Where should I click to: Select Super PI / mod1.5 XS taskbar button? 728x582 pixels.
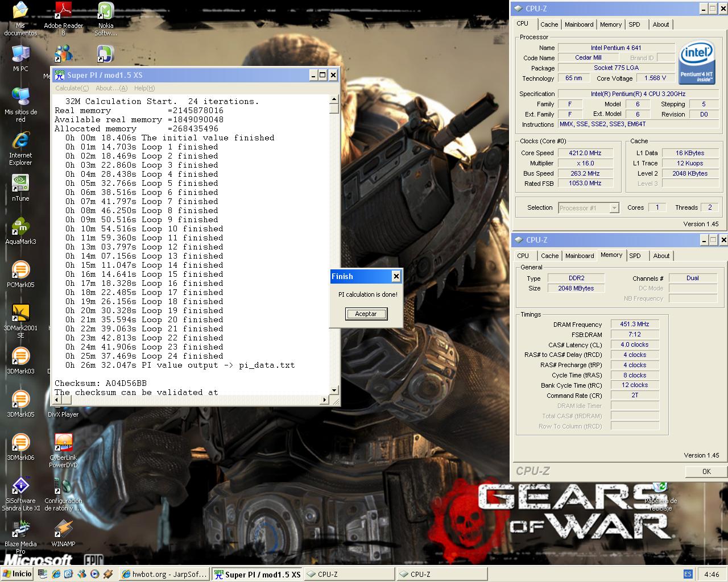click(x=257, y=574)
